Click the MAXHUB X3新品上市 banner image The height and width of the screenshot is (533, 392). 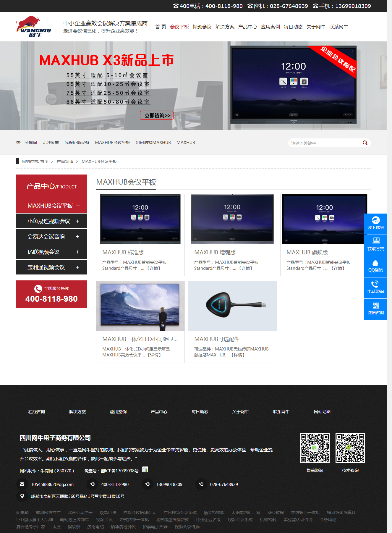click(x=193, y=86)
